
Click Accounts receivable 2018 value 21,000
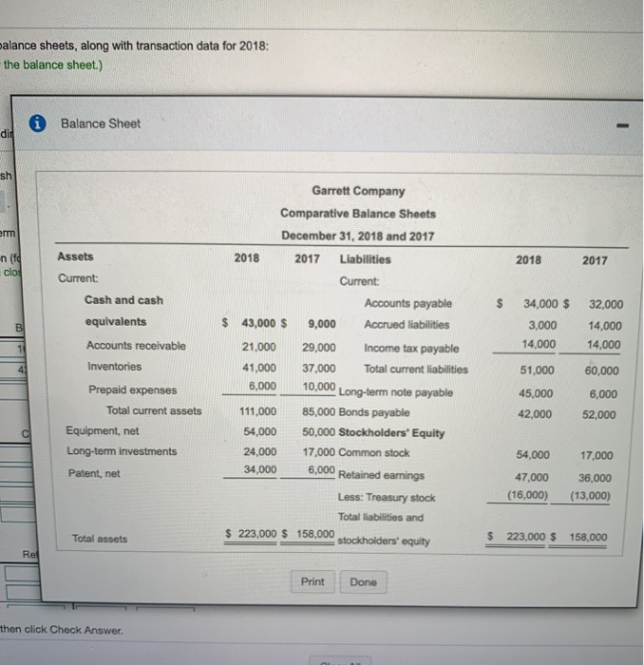(x=258, y=347)
